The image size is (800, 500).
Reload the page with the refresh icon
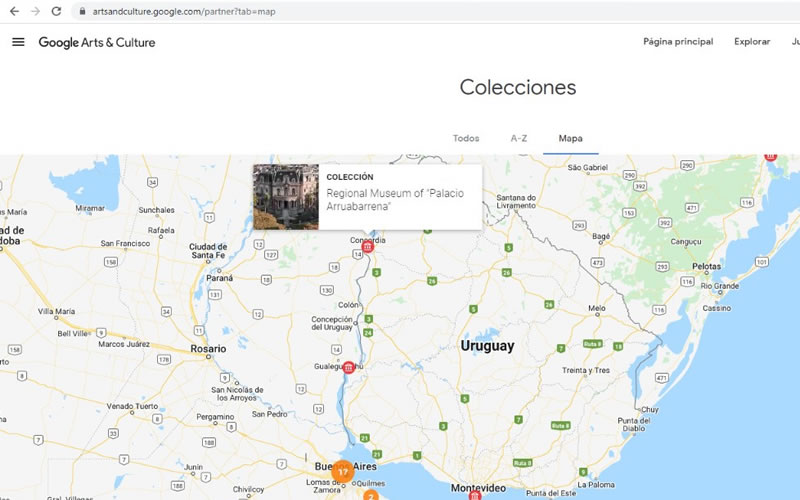coord(56,11)
